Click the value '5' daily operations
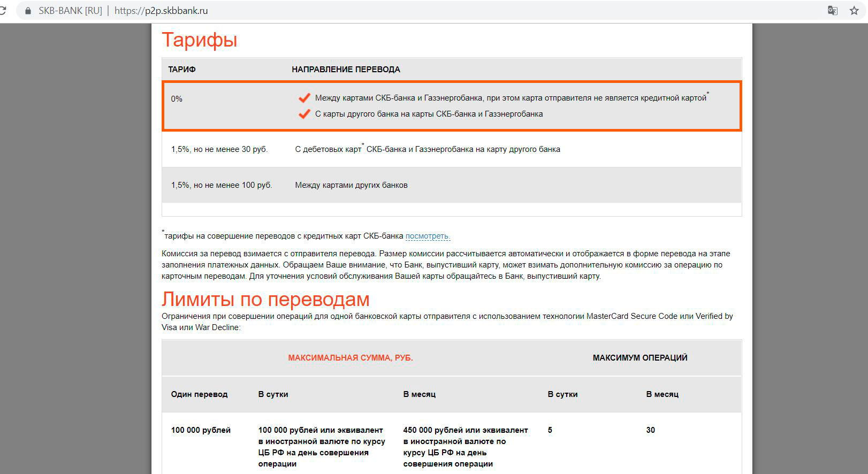The height and width of the screenshot is (474, 868). (x=550, y=430)
